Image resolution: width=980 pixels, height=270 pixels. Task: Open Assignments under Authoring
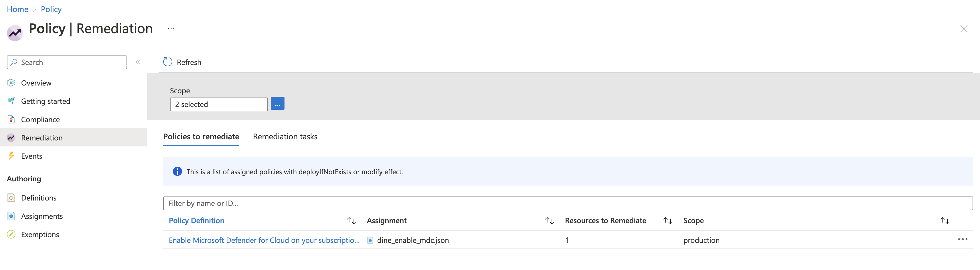(42, 216)
